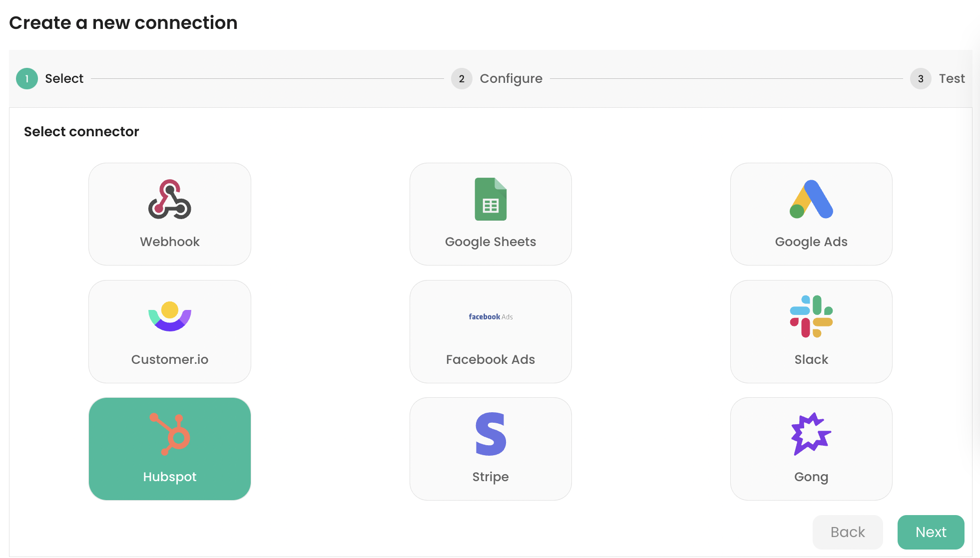Image resolution: width=980 pixels, height=558 pixels.
Task: Choose the Gong connector
Action: click(x=811, y=448)
